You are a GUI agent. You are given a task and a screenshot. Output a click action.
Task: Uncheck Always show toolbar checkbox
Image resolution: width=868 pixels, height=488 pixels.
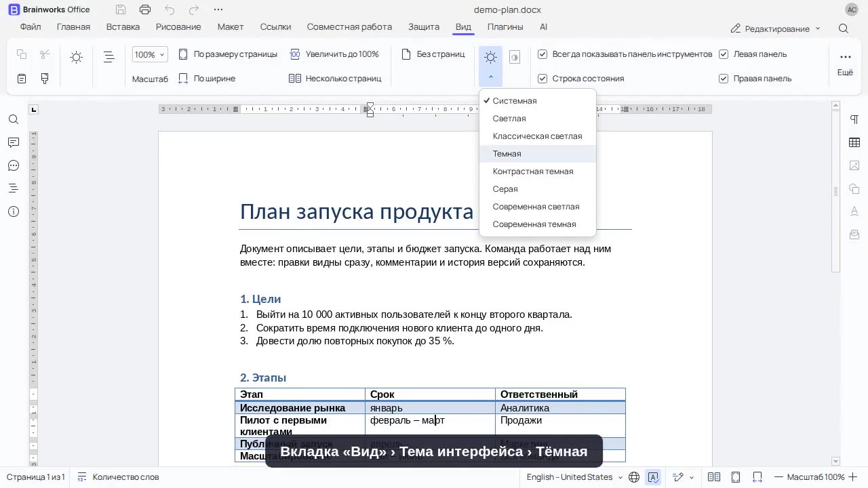tap(542, 54)
